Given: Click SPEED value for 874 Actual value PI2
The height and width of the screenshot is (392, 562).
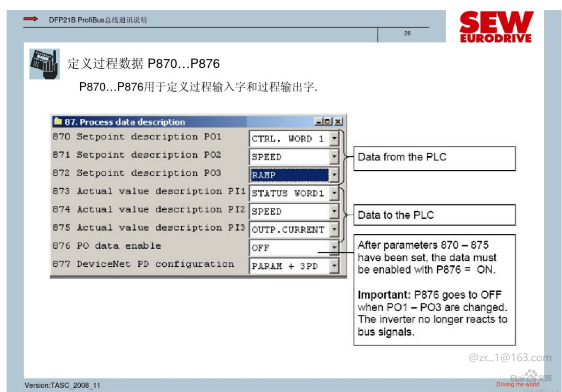Looking at the screenshot, I should (x=289, y=211).
